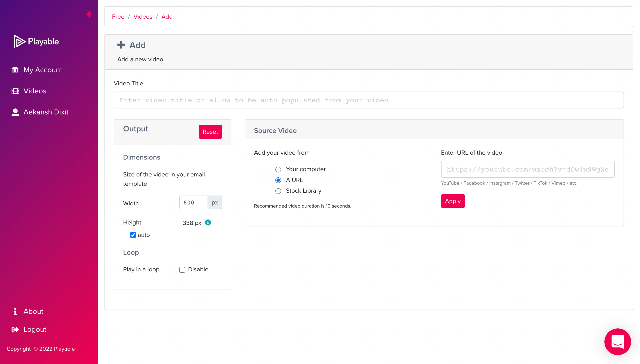Viewport: 640px width, 364px height.
Task: Select the Stock Library radio option
Action: [278, 191]
